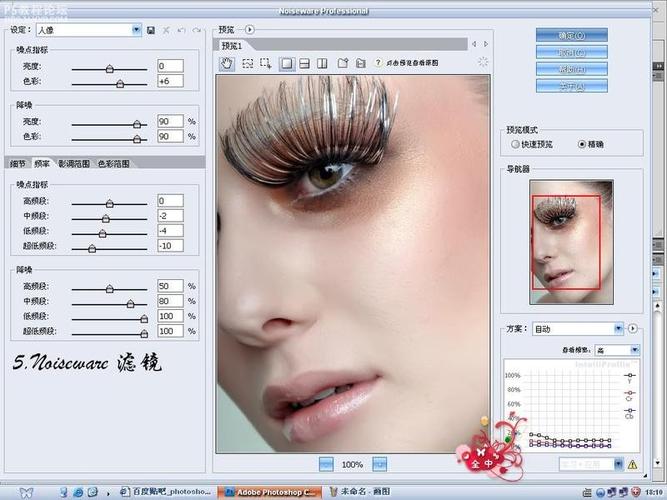Click the Y curve legend in profile graph
The image size is (667, 500).
[630, 378]
